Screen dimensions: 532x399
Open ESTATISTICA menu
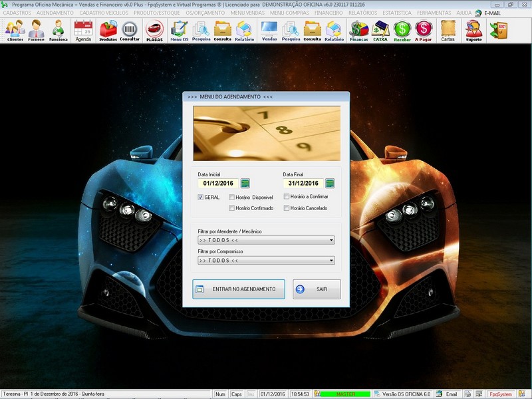[x=397, y=13]
